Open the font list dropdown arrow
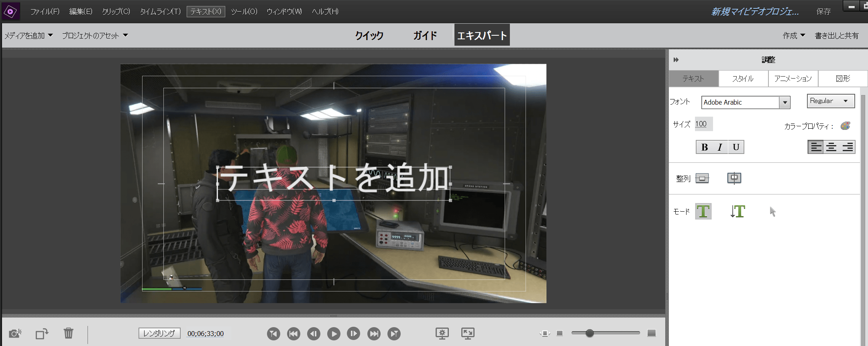Viewport: 868px width, 346px height. pyautogui.click(x=785, y=103)
